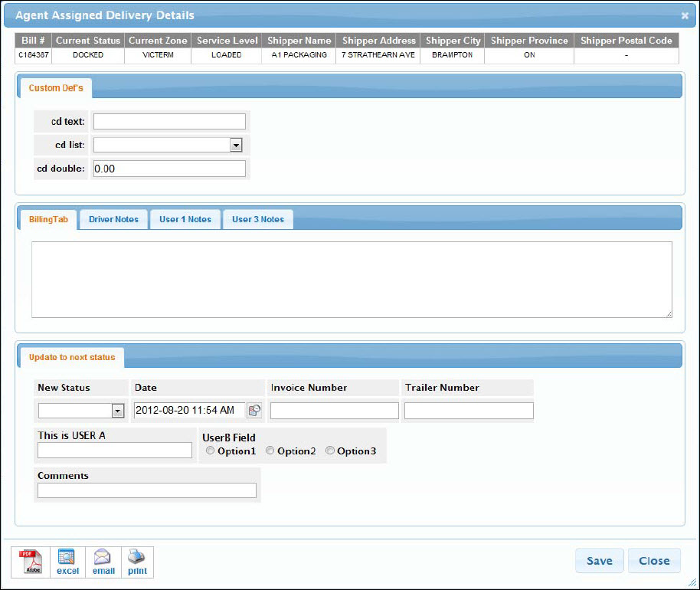Click the Close button
The height and width of the screenshot is (590, 700).
tap(654, 561)
